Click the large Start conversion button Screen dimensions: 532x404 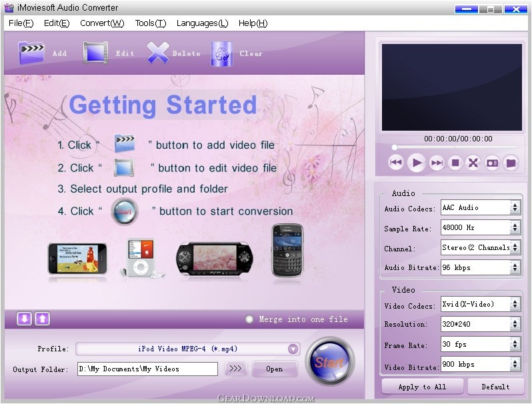coord(330,361)
